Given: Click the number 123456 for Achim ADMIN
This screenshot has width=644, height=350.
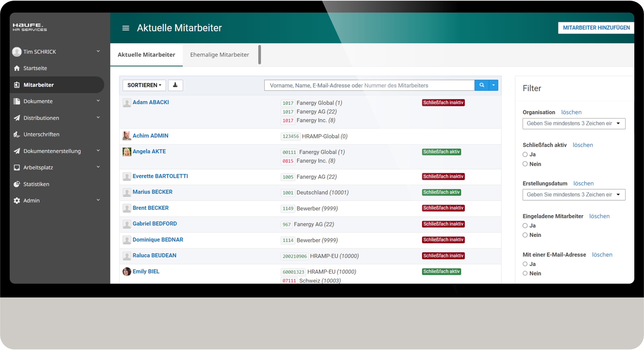Looking at the screenshot, I should point(290,136).
